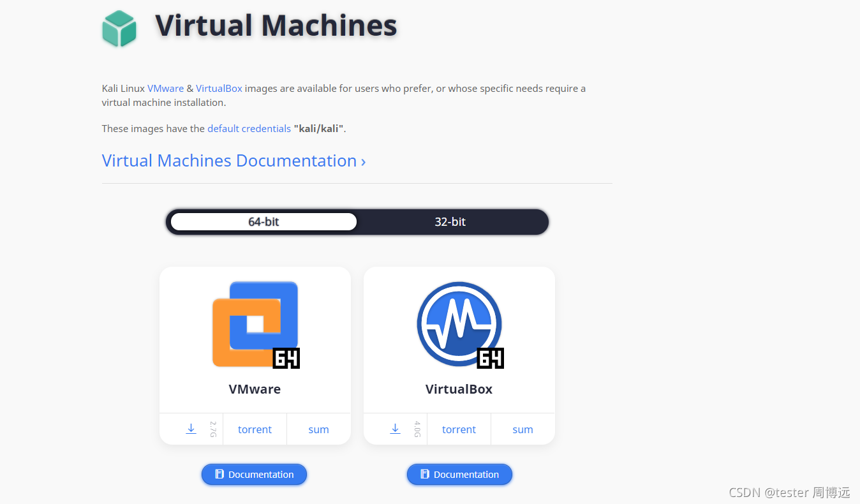Follow the VirtualBox link in the description
The height and width of the screenshot is (504, 860).
tap(219, 89)
